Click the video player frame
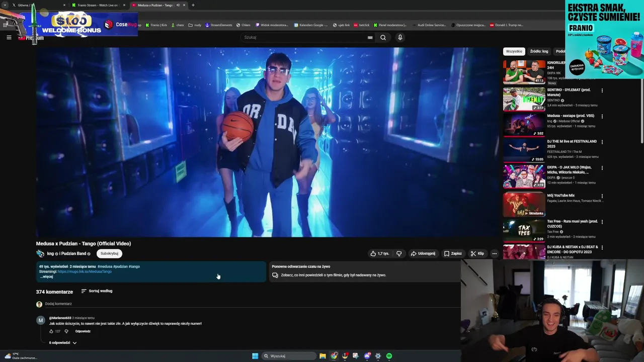Screen dimensions: 644x362 pos(267,142)
